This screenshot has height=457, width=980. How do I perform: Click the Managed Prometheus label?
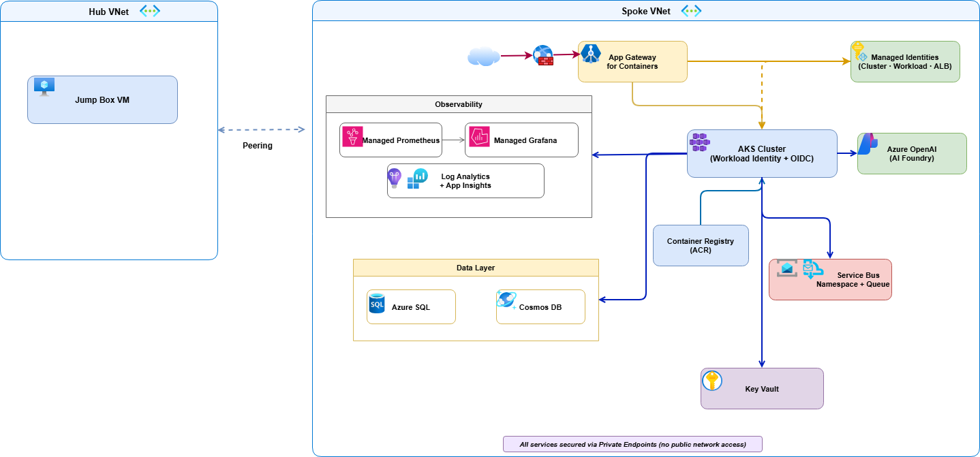401,140
